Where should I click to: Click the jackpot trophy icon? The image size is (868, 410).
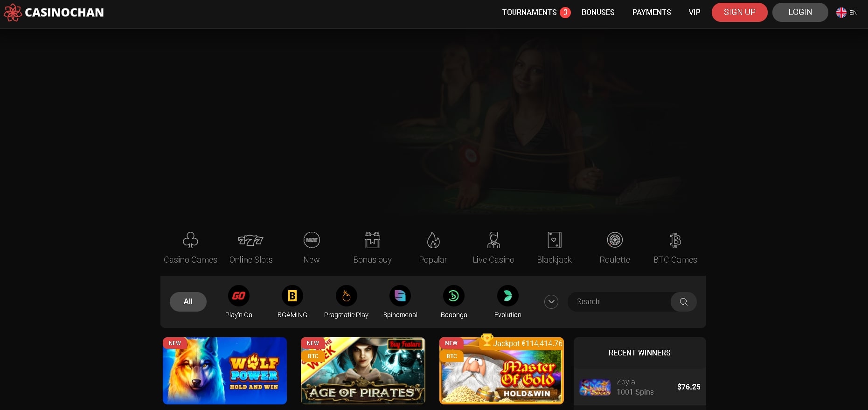click(487, 340)
